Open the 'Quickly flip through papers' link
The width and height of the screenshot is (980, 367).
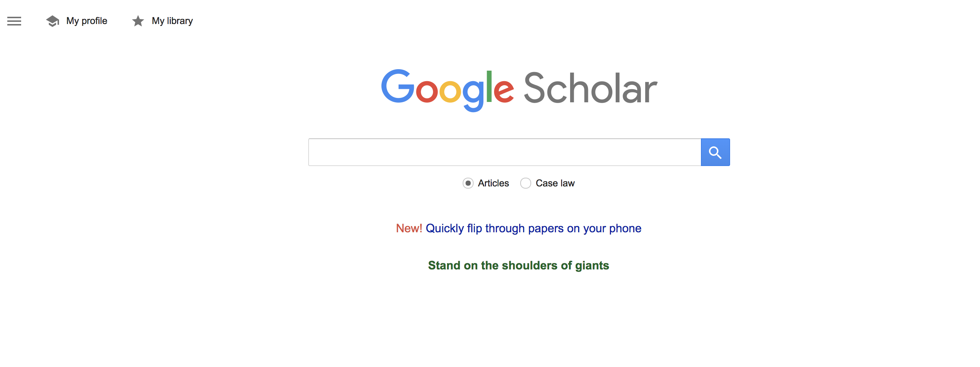click(533, 228)
